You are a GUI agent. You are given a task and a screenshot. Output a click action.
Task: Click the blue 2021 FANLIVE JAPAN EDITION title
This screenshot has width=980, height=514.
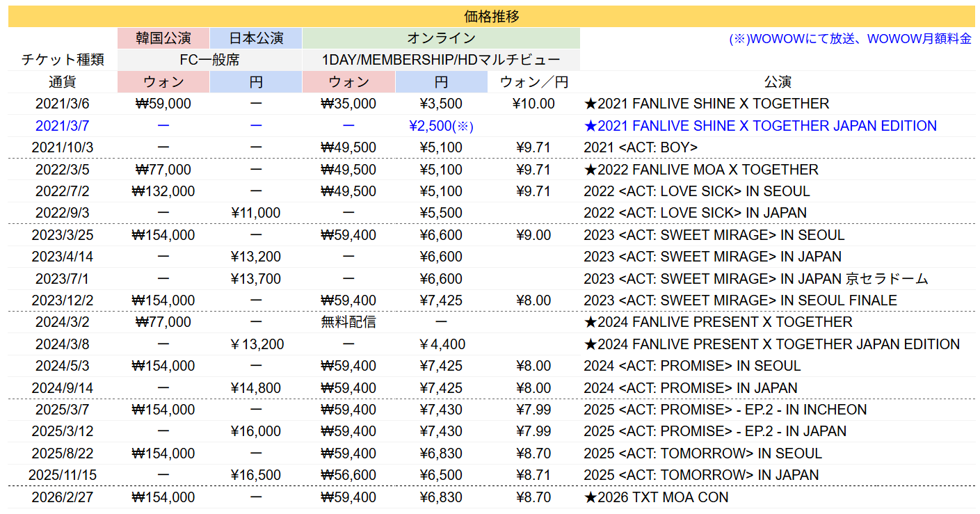point(760,126)
